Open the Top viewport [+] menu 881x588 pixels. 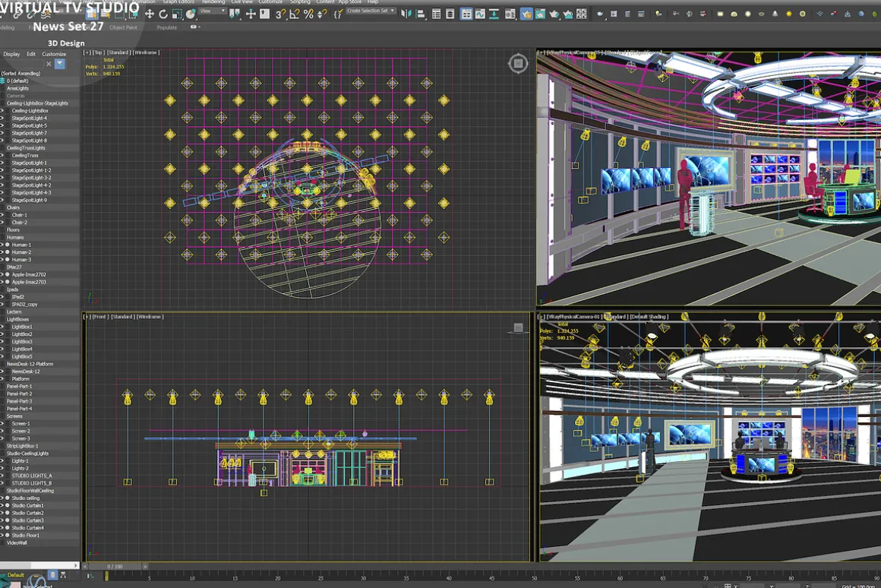(x=87, y=52)
